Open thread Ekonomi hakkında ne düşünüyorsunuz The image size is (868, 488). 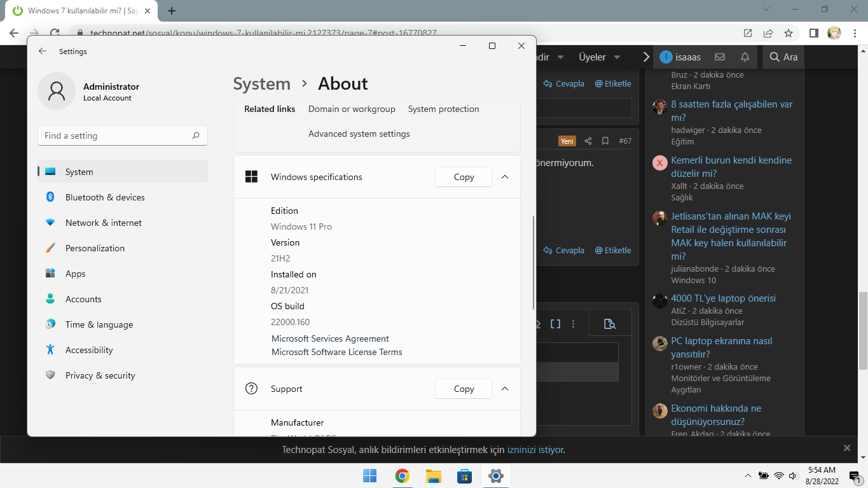point(716,415)
